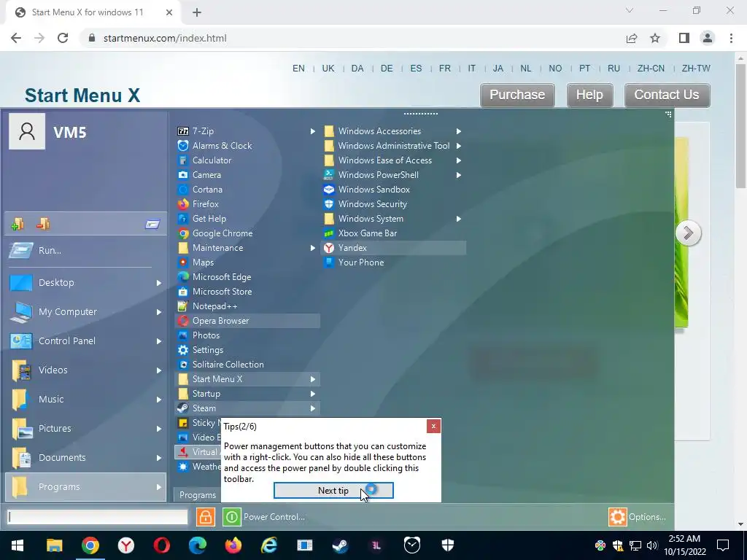Expand the Music folder
The image size is (747, 560).
pyautogui.click(x=86, y=399)
